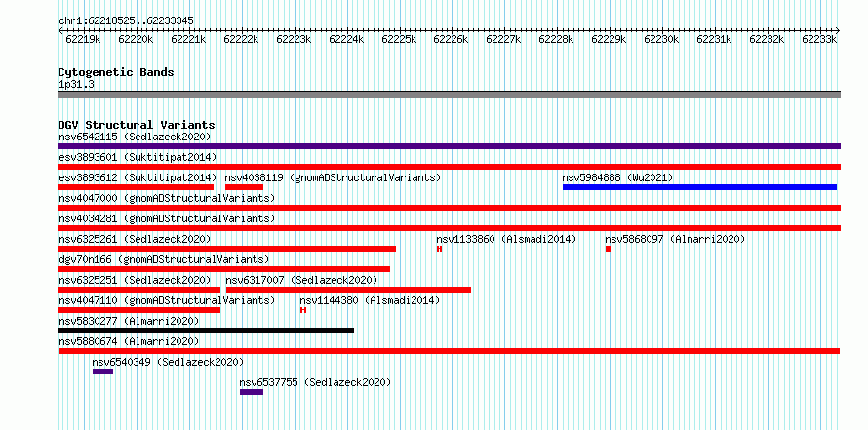The width and height of the screenshot is (868, 430).
Task: Click the chr1:62218525..62233345 region label
Action: (x=126, y=21)
